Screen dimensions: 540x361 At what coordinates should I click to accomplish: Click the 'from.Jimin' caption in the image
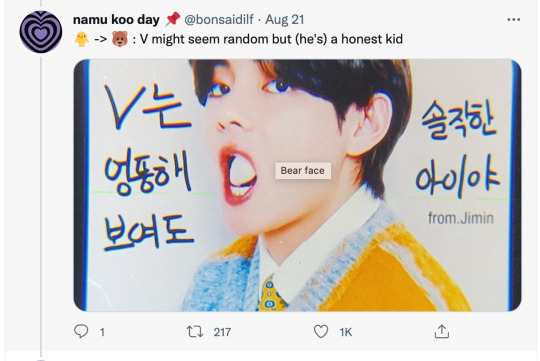tap(461, 218)
